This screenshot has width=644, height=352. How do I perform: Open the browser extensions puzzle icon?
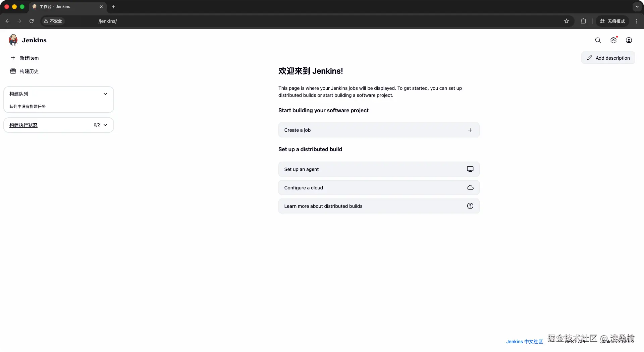[584, 21]
